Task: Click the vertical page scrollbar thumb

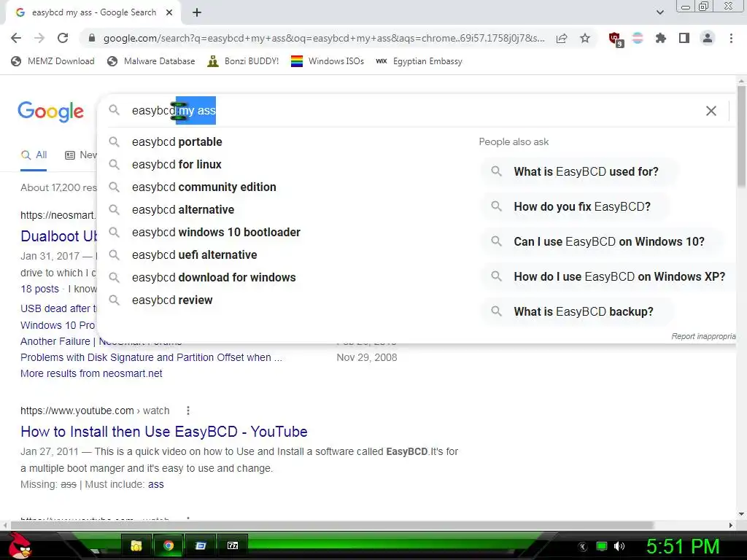Action: click(741, 136)
